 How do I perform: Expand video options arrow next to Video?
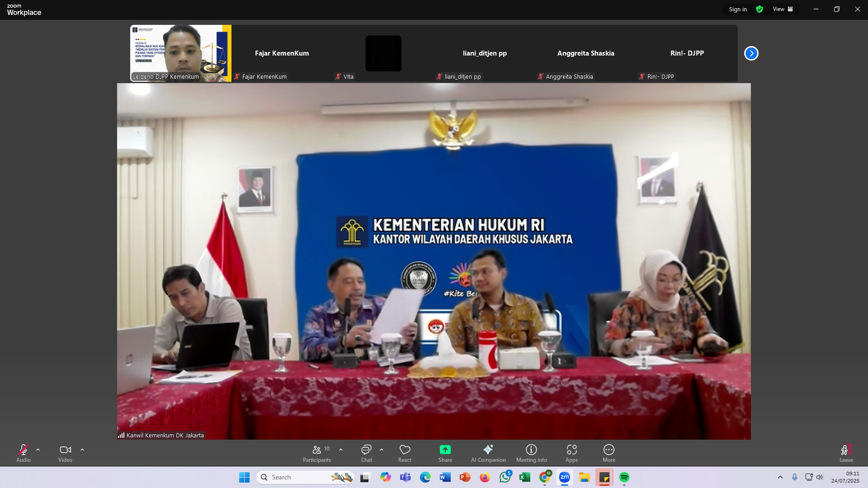pos(82,450)
